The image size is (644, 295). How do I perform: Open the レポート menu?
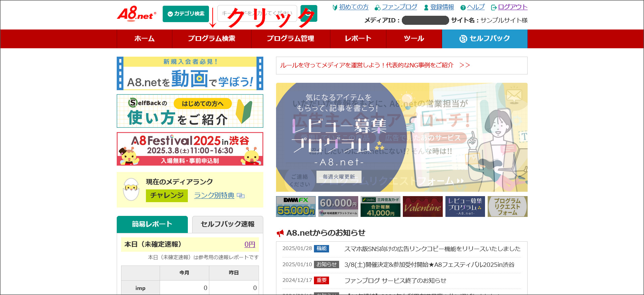[358, 39]
